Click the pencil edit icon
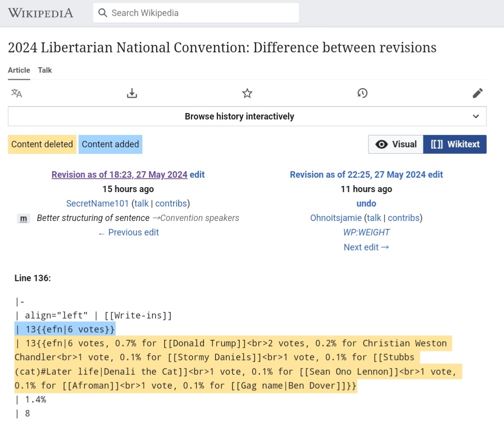 pyautogui.click(x=478, y=93)
